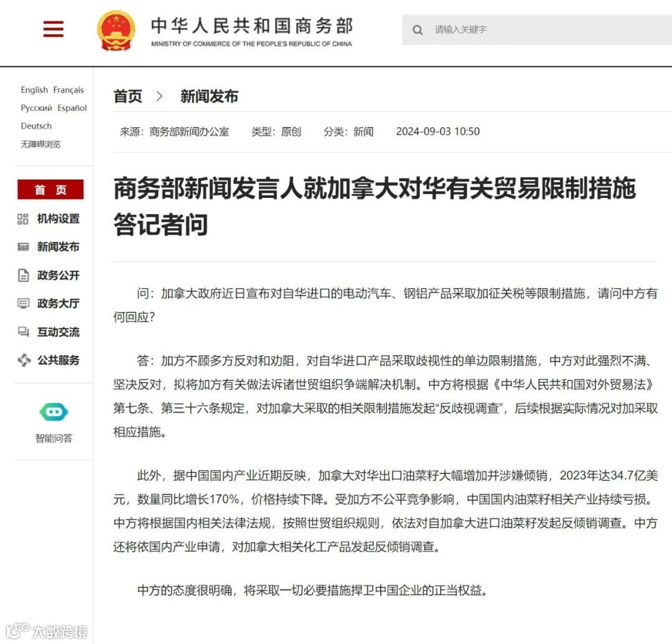Switch the site language to Español
672x644 pixels.
click(x=72, y=108)
